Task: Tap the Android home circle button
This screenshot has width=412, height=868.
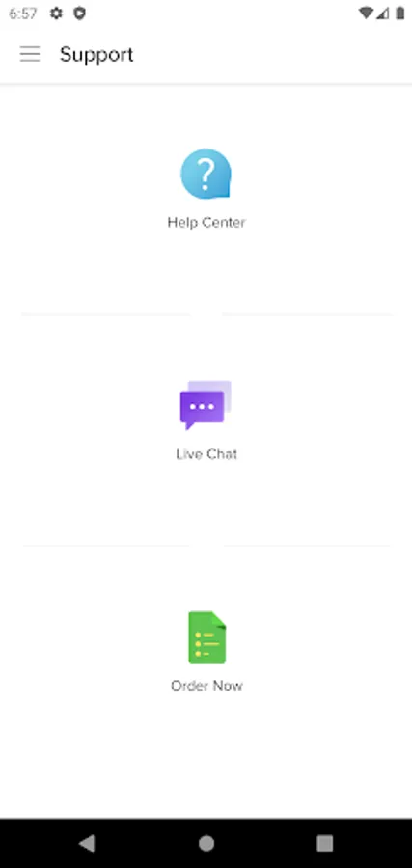Action: point(206,843)
